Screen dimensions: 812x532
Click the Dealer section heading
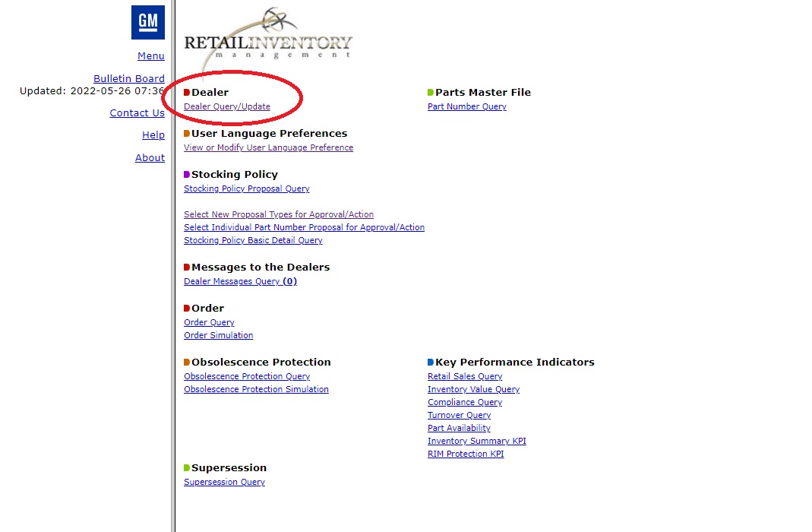210,92
